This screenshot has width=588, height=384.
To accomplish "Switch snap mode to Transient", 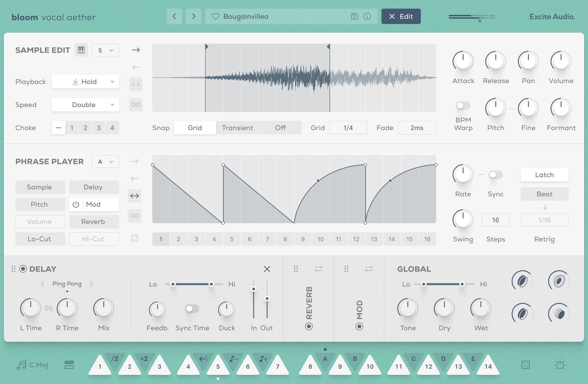I will point(237,128).
